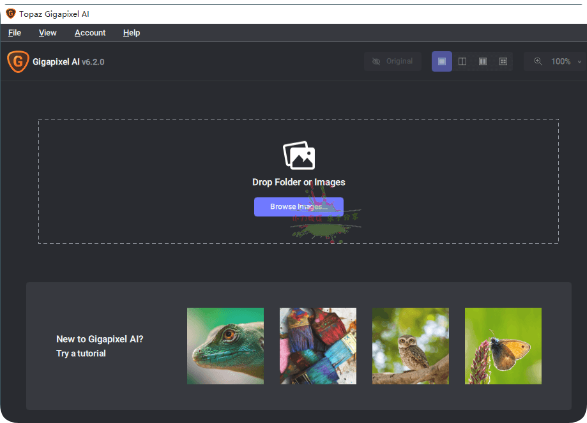Click the zoom magnifier icon
587x423 pixels.
click(538, 61)
